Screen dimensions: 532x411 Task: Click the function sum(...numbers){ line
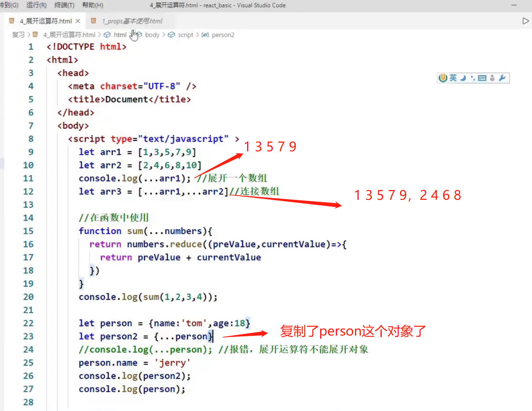coord(146,231)
